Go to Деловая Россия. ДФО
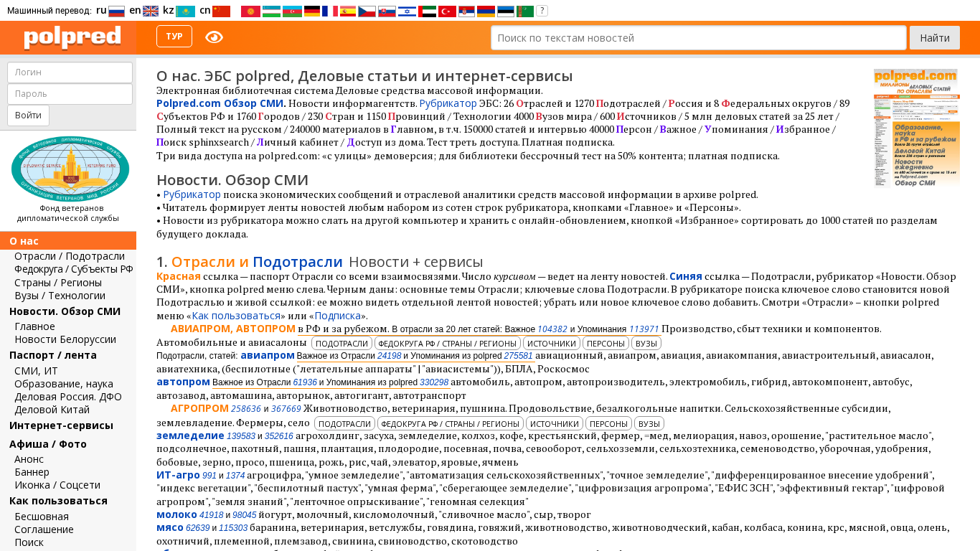980x551 pixels. click(x=68, y=397)
